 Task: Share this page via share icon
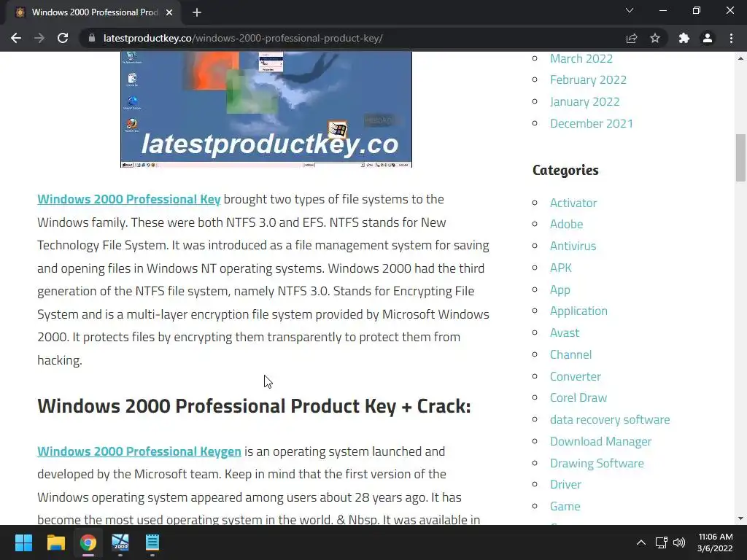pos(632,38)
